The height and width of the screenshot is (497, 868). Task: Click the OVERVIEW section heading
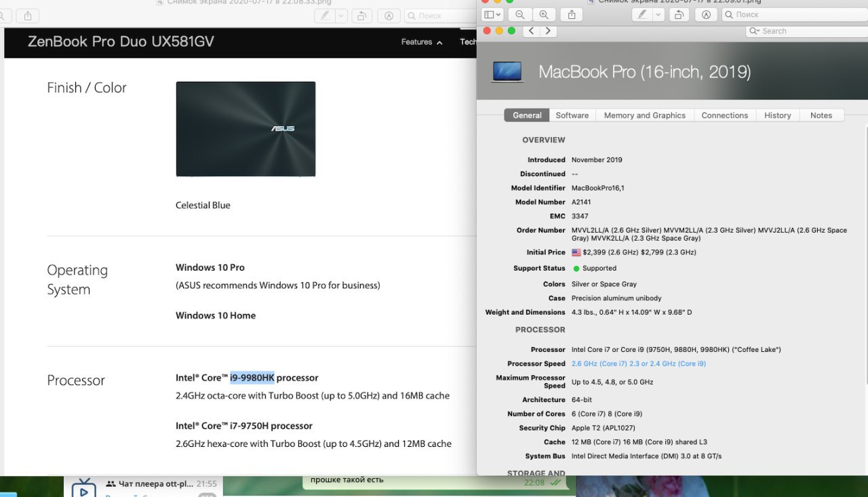[543, 140]
